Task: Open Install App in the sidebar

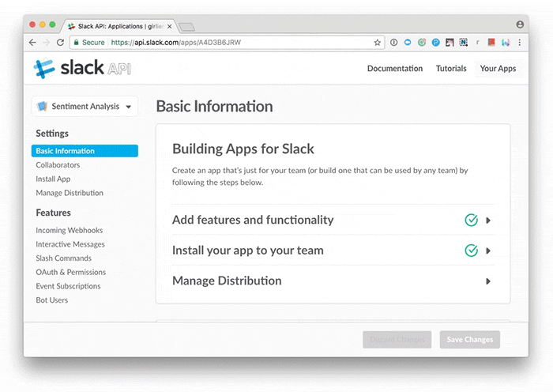Action: pyautogui.click(x=53, y=179)
